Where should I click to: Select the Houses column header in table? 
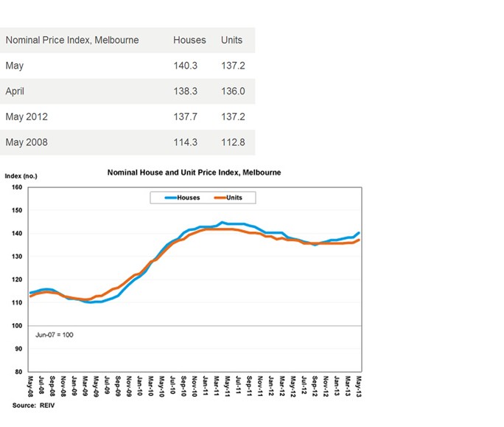coord(189,40)
